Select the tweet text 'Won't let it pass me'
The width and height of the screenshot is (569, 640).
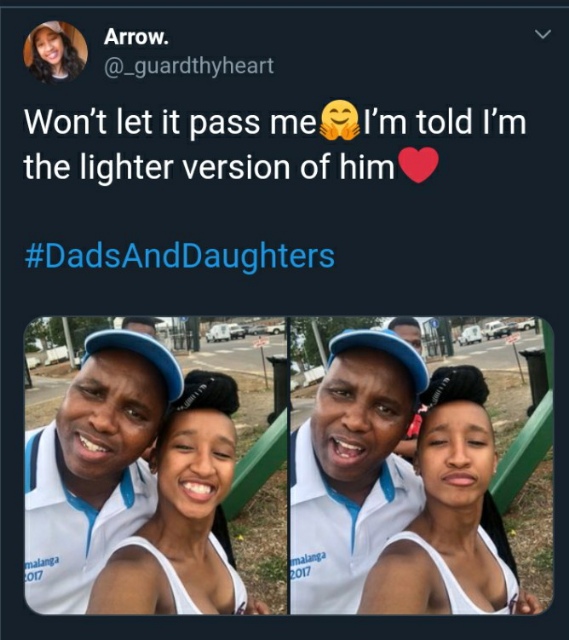click(170, 122)
